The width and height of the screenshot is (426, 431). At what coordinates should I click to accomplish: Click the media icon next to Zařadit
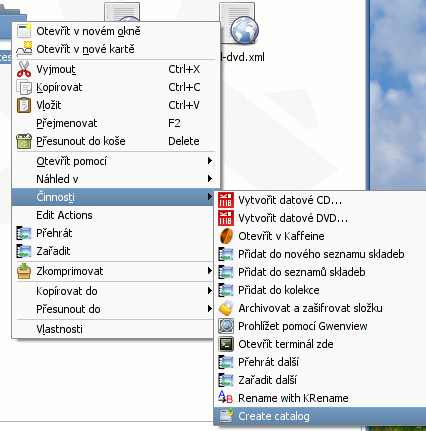pos(24,251)
